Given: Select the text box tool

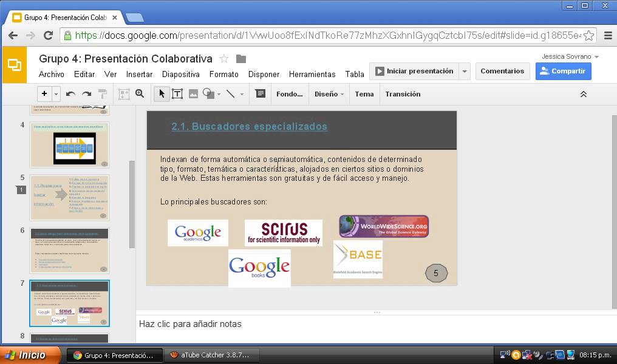Looking at the screenshot, I should pos(177,94).
